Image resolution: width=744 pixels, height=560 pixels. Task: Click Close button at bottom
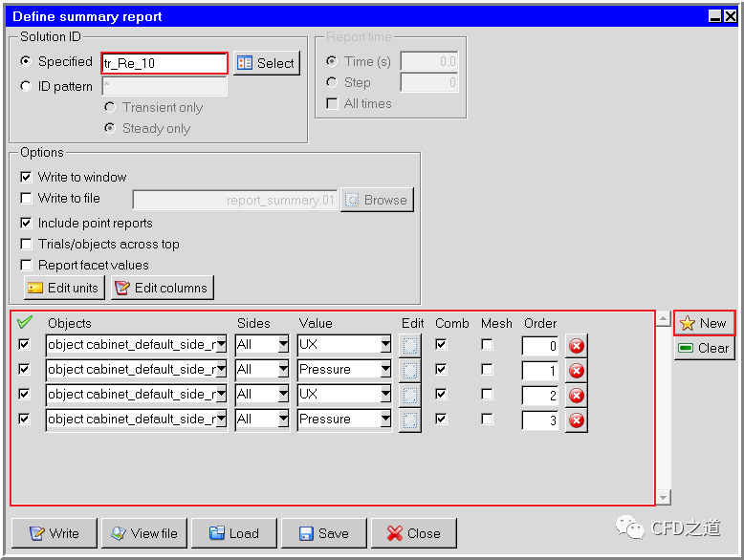coord(414,533)
